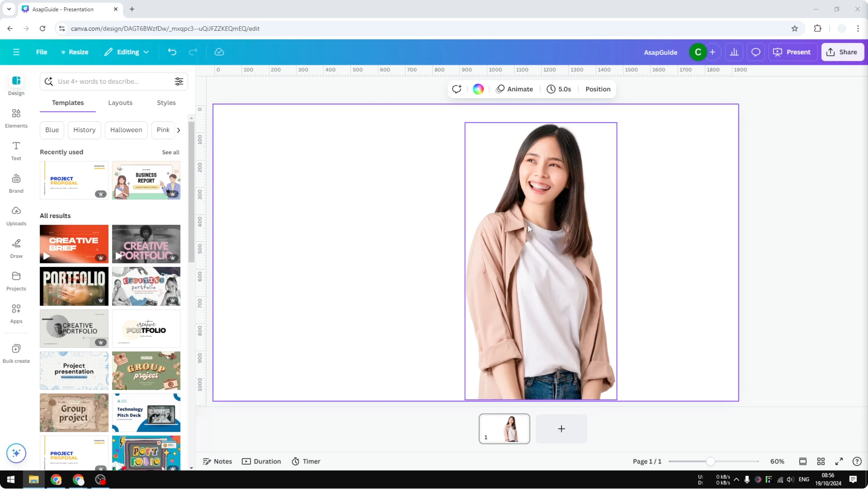This screenshot has width=868, height=489.
Task: Open the Canva AI assistant button
Action: [16, 453]
